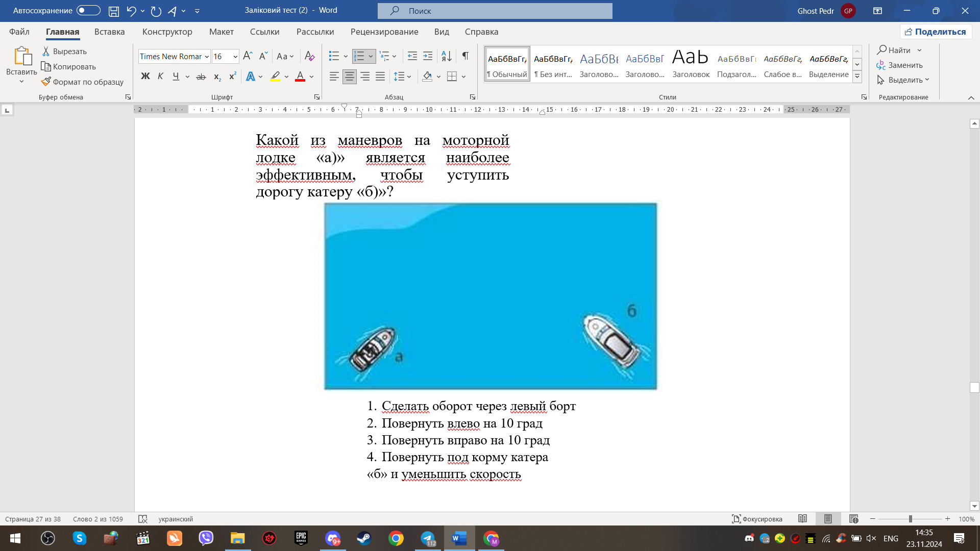Image resolution: width=980 pixels, height=551 pixels.
Task: Switch to Макет tab
Action: (221, 32)
